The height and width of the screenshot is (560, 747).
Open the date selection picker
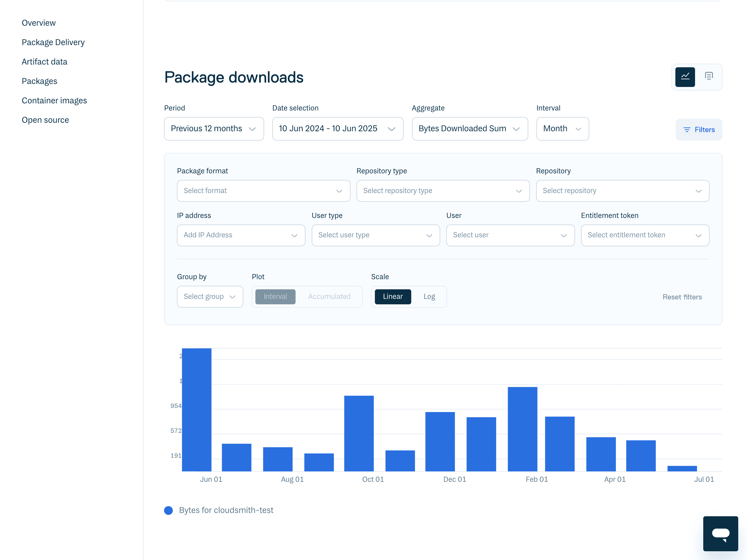[x=337, y=129]
